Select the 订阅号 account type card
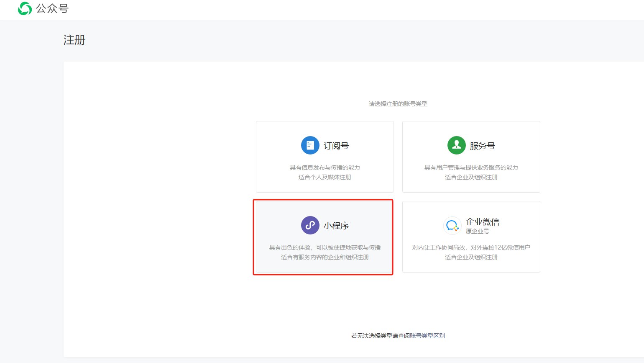 (x=325, y=157)
